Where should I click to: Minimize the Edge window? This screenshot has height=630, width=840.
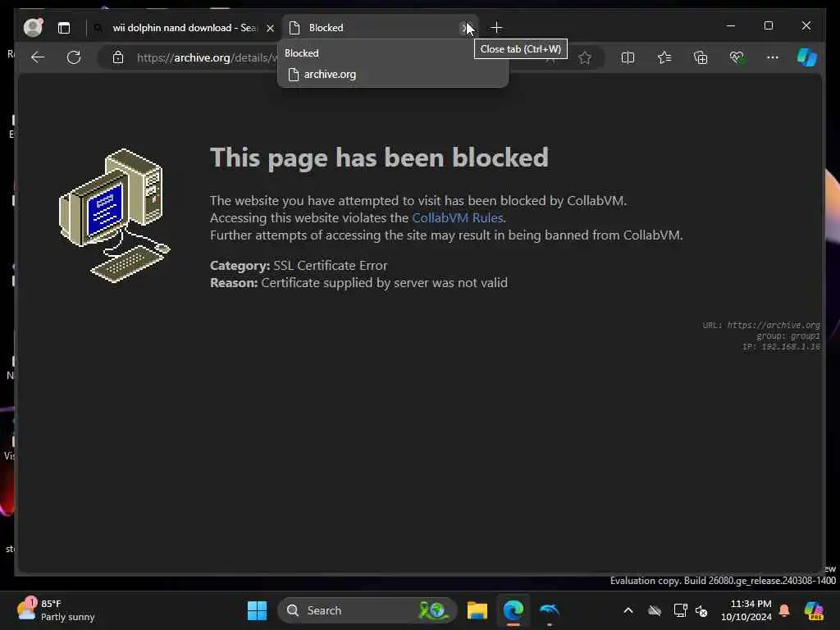(731, 25)
